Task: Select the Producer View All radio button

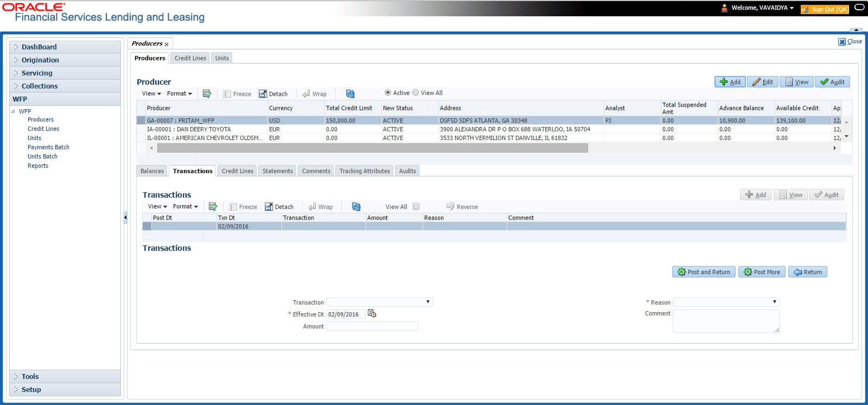Action: tap(416, 93)
